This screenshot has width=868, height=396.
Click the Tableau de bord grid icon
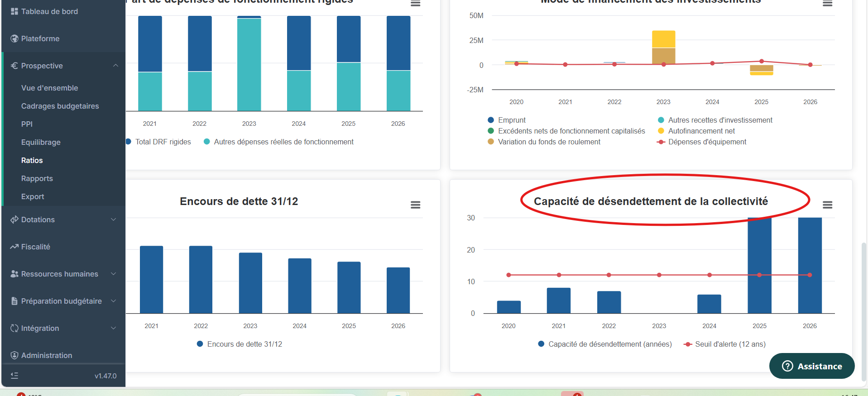point(14,11)
